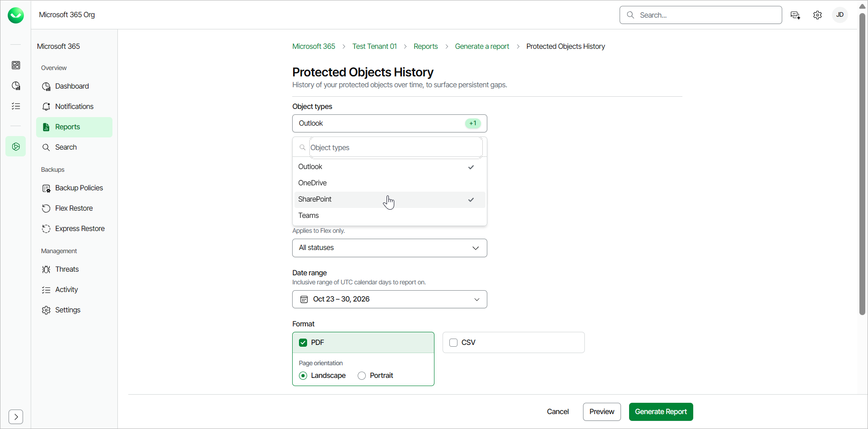
Task: Click the Backup Policies icon
Action: point(46,188)
